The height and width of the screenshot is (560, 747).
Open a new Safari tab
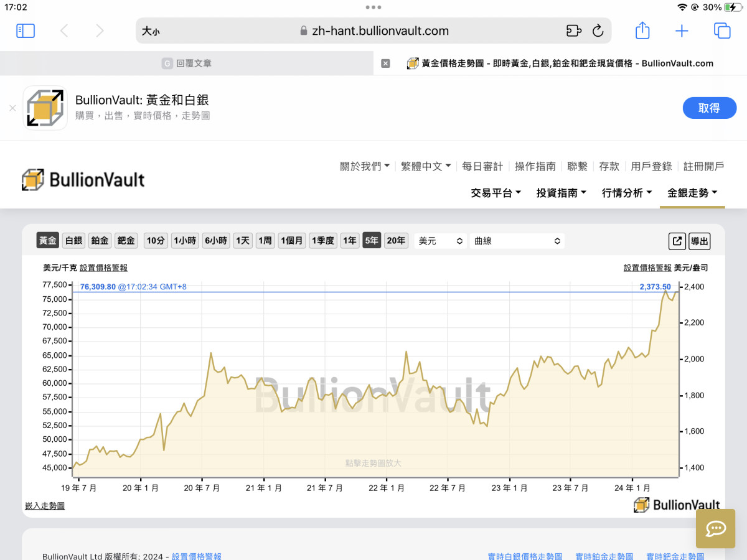[682, 30]
